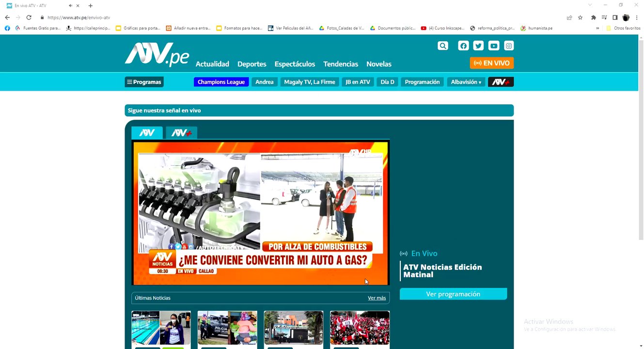Screen dimensions: 644x349
Task: Click the orange EN VIVO button
Action: pyautogui.click(x=492, y=63)
